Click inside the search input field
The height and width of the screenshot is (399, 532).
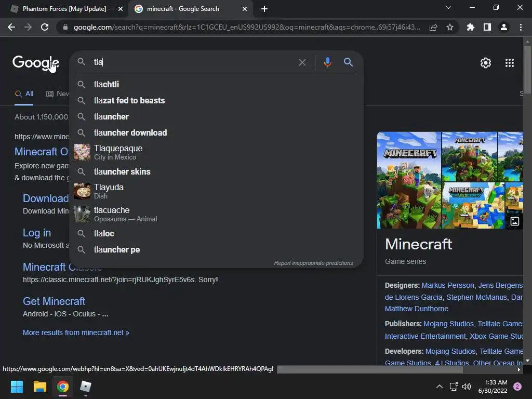[x=193, y=62]
